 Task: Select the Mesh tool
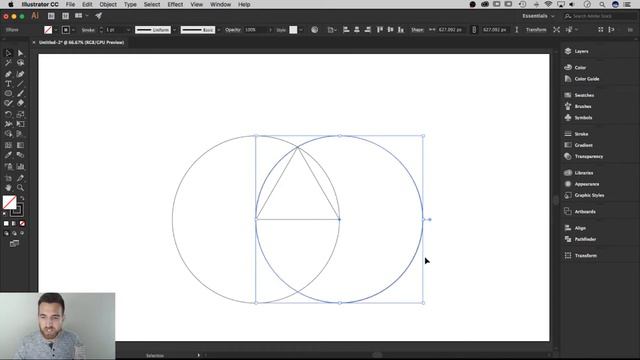pyautogui.click(x=8, y=145)
